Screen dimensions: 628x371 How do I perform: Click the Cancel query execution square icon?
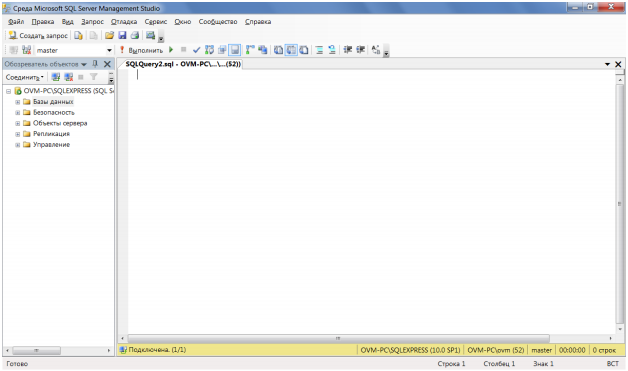(x=183, y=50)
